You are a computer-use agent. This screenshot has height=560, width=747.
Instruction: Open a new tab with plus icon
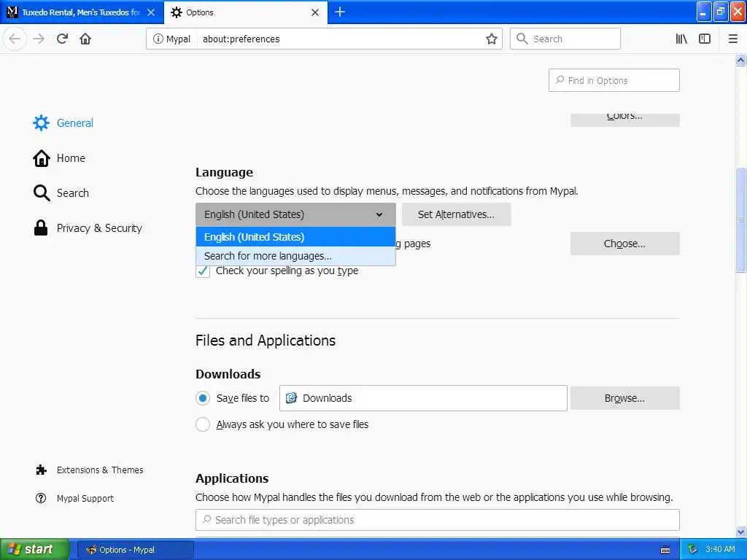coord(340,12)
